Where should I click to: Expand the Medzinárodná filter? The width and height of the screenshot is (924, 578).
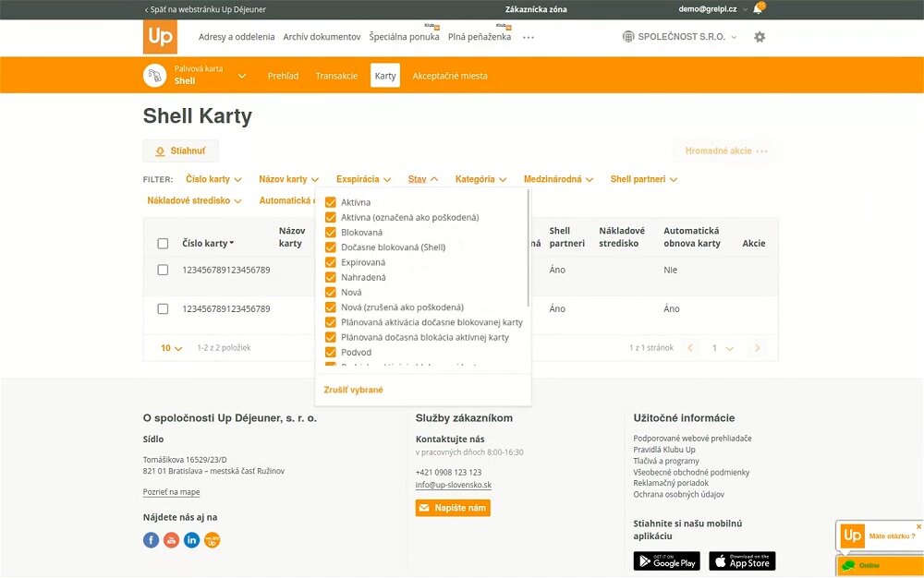559,179
